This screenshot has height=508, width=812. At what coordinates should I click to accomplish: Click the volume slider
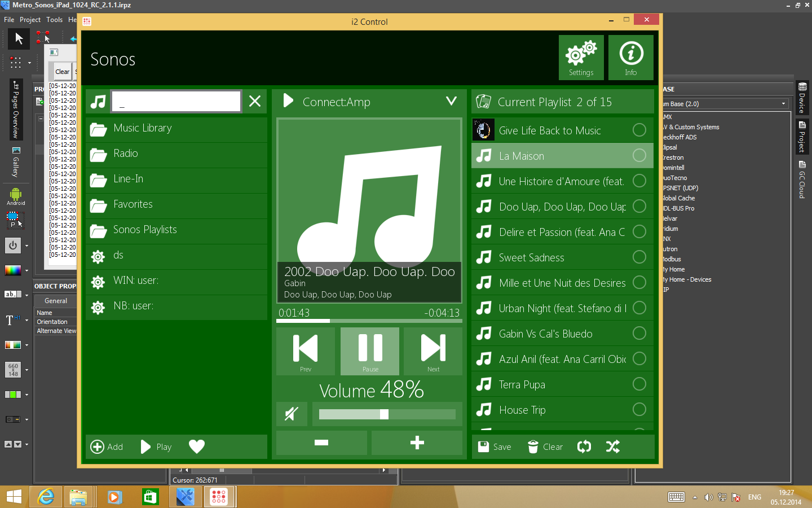click(x=387, y=414)
